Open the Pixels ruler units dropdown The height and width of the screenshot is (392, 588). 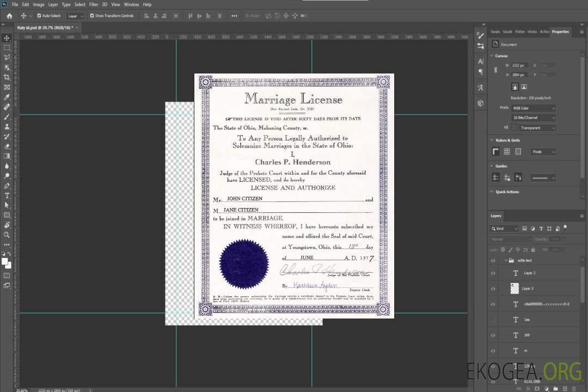point(543,151)
